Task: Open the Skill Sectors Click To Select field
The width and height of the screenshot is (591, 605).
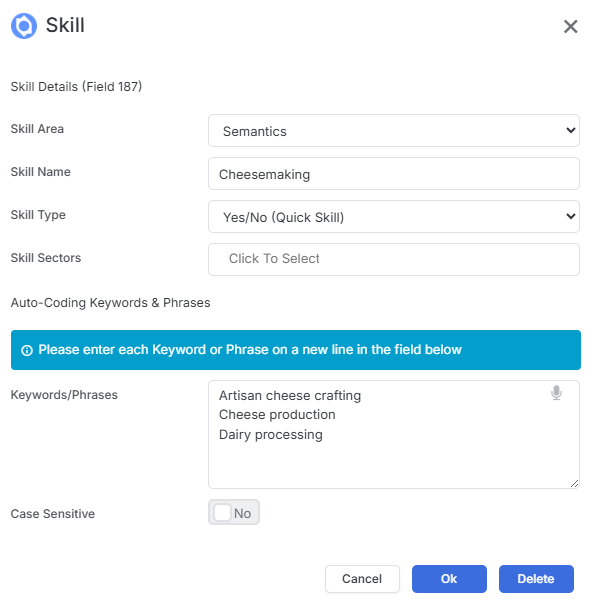Action: tap(393, 259)
